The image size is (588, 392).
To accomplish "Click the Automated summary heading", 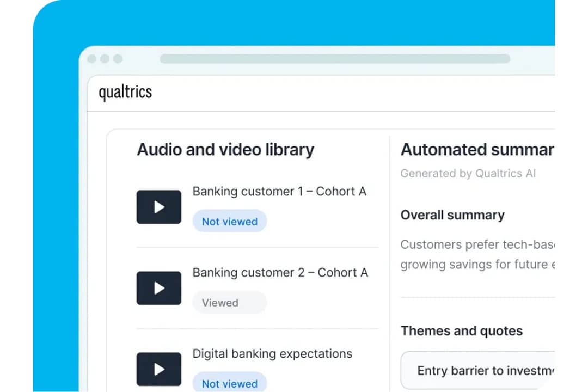I will coord(477,150).
